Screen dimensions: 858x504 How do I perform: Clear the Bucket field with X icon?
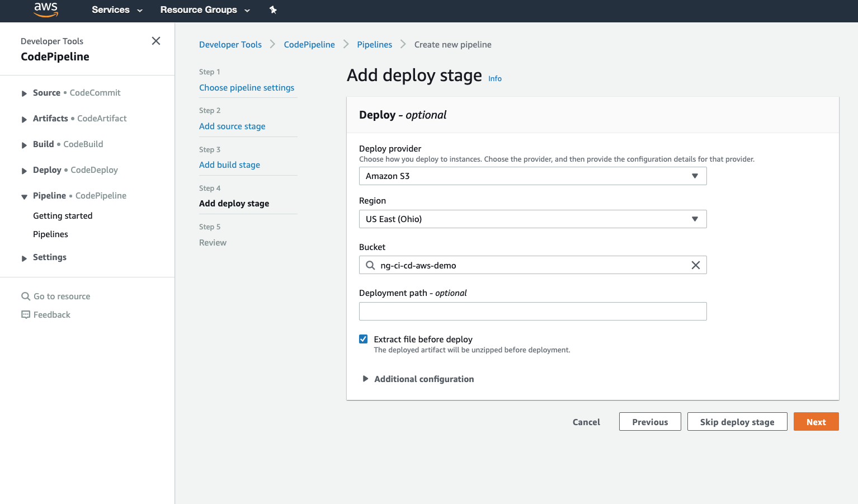(695, 265)
